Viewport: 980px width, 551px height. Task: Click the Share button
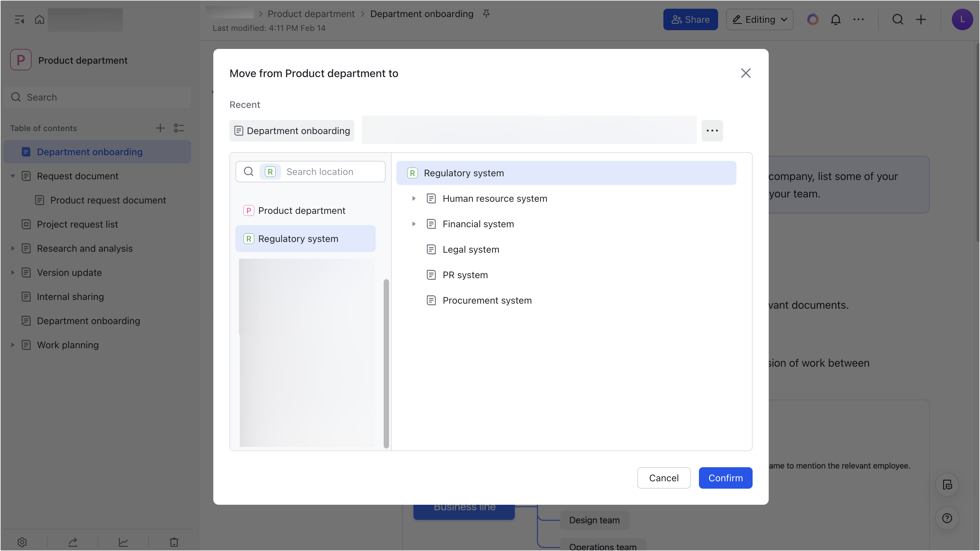pos(690,19)
